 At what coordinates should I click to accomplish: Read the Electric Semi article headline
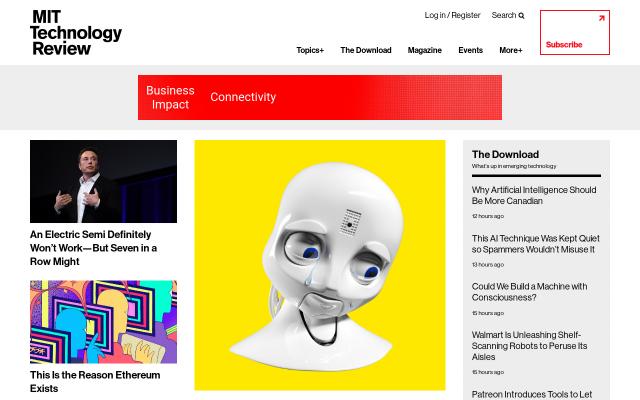coord(93,248)
